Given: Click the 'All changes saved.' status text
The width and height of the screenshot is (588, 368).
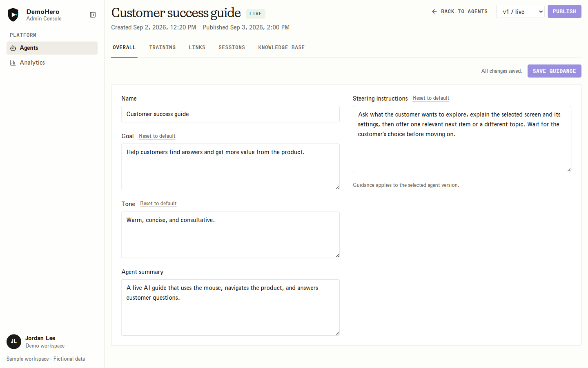Looking at the screenshot, I should [x=502, y=71].
